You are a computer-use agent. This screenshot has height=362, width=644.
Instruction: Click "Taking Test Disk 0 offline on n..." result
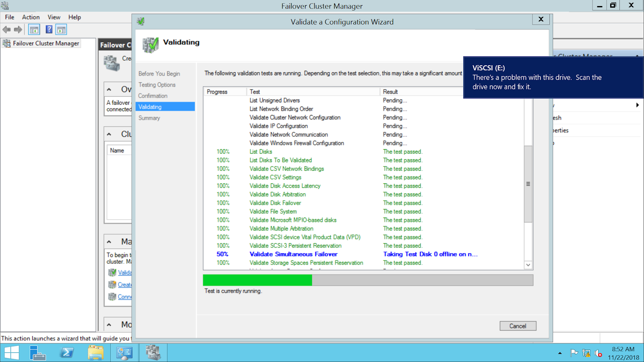[x=430, y=254]
